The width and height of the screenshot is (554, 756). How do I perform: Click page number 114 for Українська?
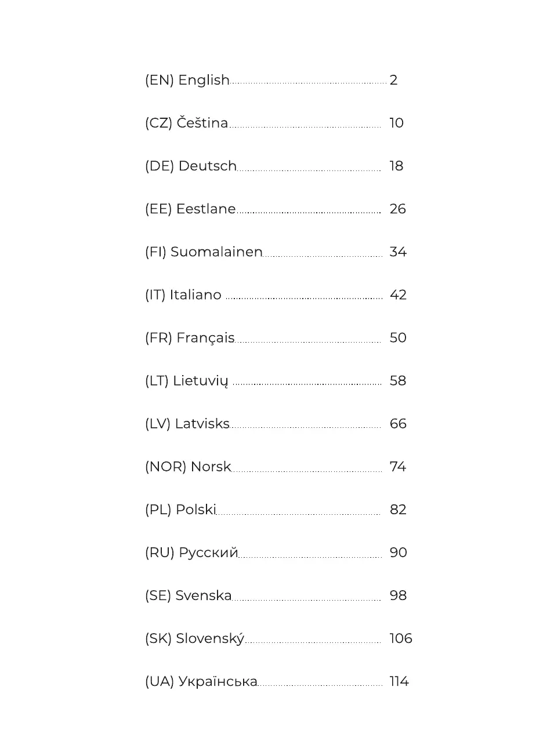point(399,681)
